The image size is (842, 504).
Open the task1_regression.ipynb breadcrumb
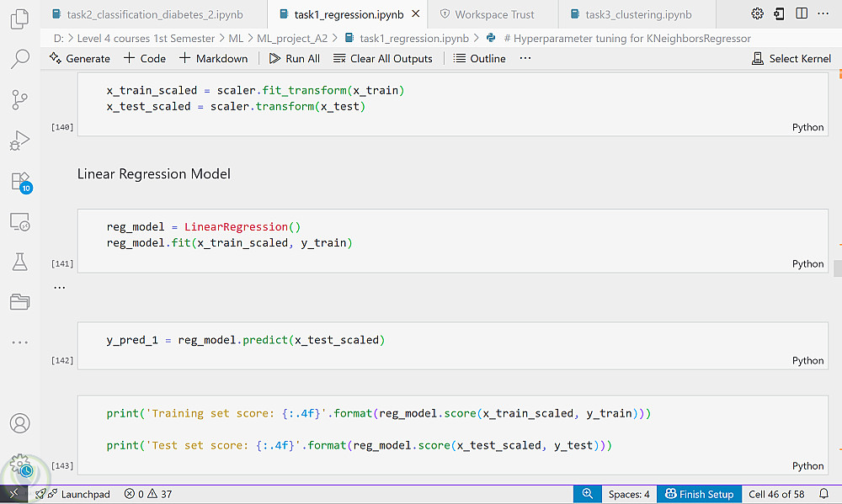(407, 38)
